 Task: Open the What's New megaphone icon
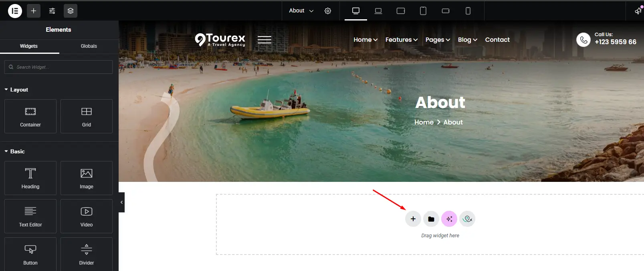(x=638, y=11)
